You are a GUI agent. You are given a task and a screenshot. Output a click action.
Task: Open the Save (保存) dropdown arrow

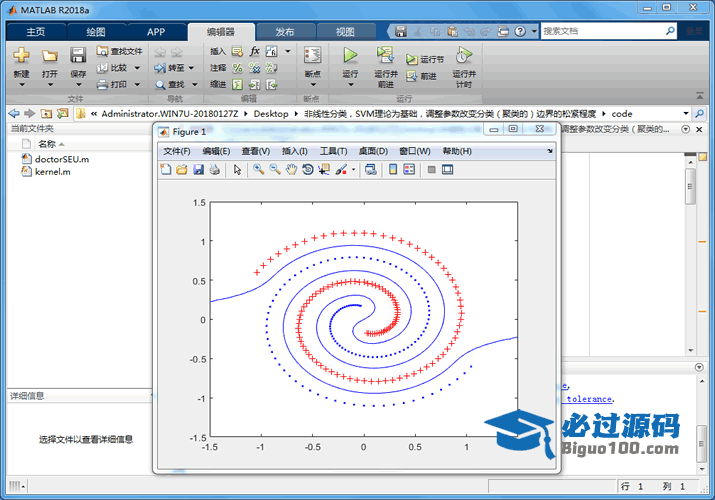tap(78, 85)
